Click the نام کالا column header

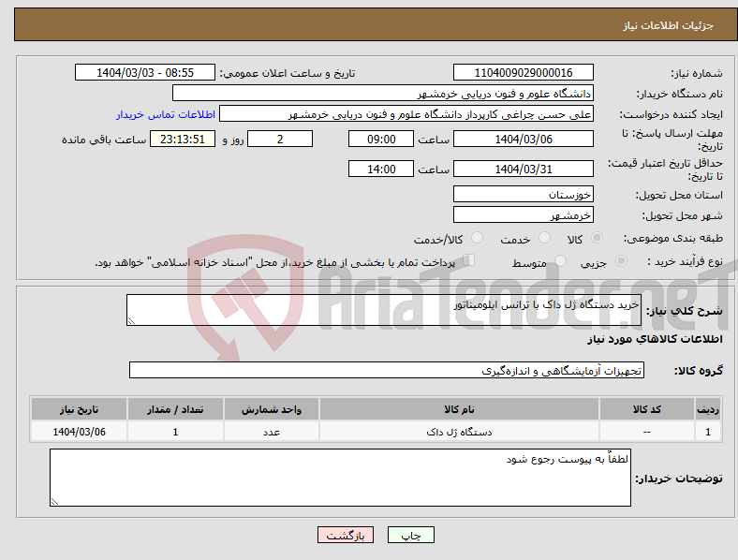[459, 409]
